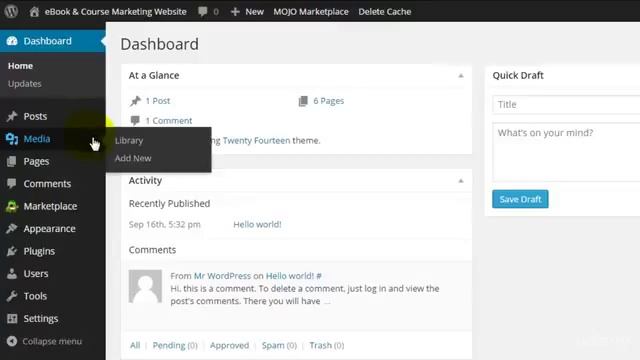Click the pushpin icon beside 1 Post
Screen dimensions: 640x360
point(135,101)
